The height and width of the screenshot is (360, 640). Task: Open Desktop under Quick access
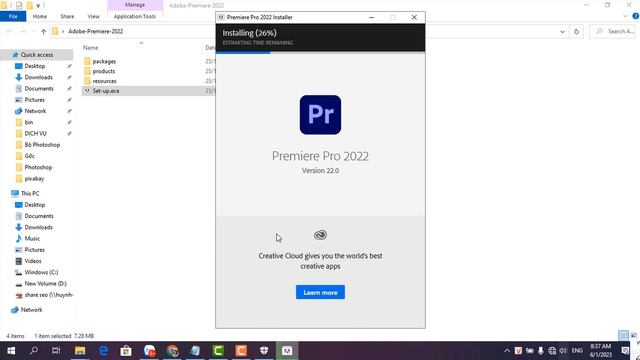(35, 66)
